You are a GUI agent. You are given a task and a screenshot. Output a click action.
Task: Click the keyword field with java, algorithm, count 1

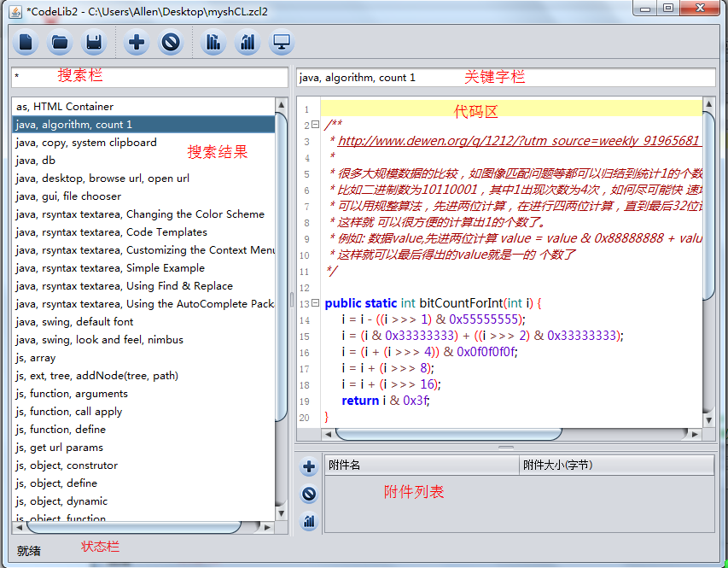[x=505, y=77]
